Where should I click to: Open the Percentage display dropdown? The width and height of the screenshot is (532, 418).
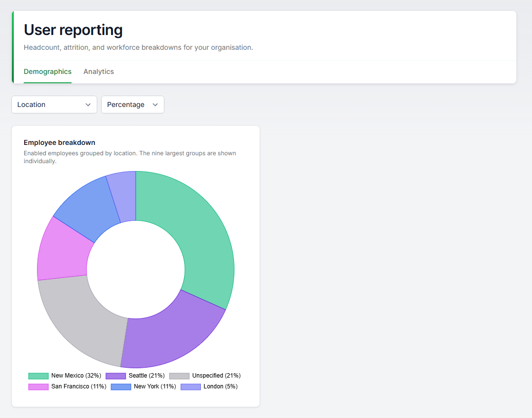[133, 104]
